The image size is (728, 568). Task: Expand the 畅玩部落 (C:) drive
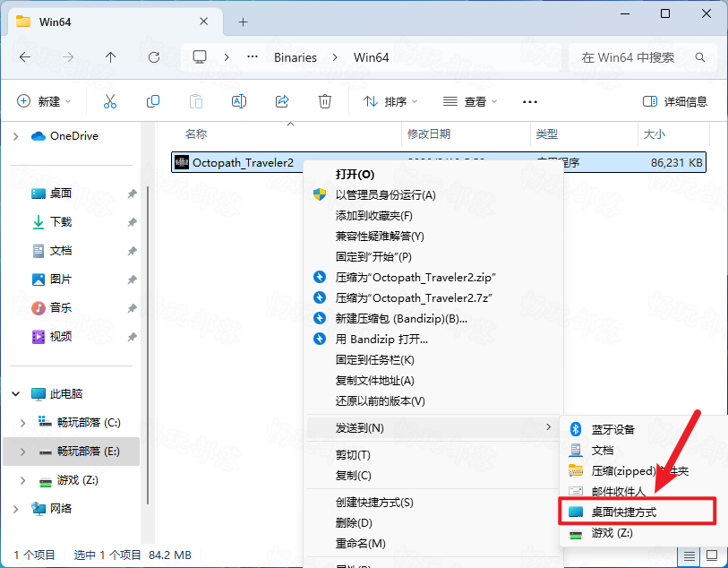point(22,423)
